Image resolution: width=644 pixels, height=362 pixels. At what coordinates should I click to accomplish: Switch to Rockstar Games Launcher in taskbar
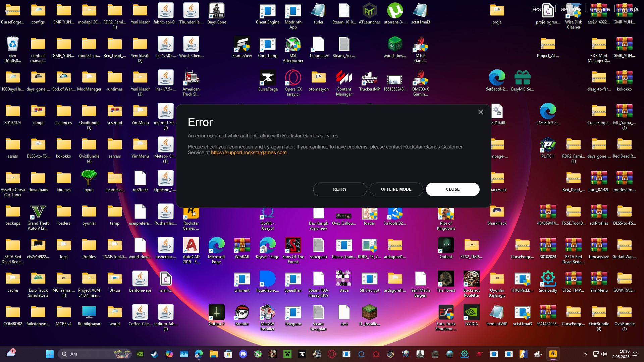tap(553, 354)
